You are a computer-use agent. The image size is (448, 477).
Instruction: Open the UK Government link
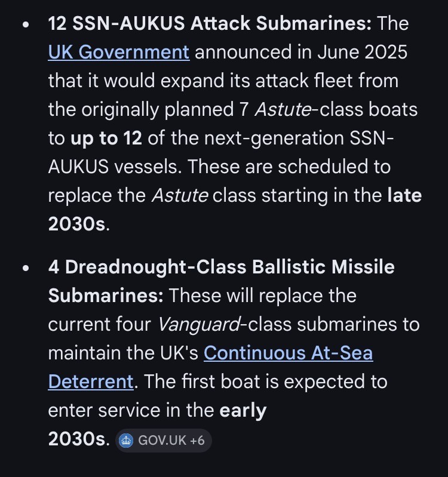coord(119,52)
